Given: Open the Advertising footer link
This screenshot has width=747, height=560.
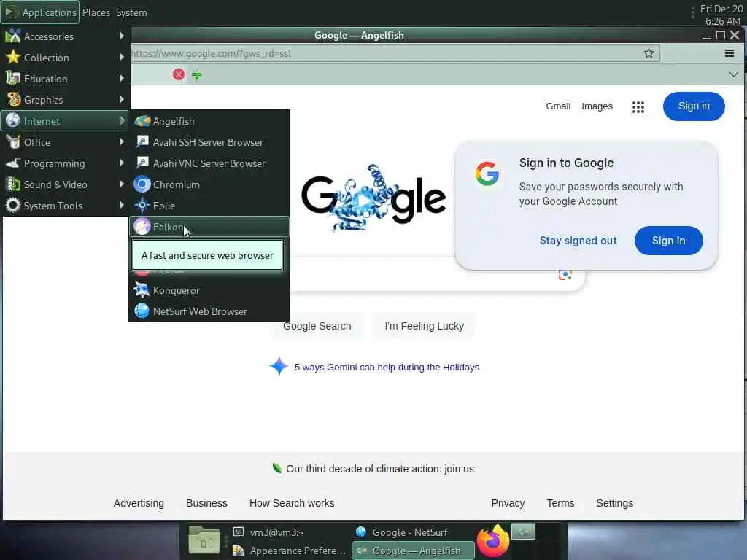Looking at the screenshot, I should pyautogui.click(x=139, y=503).
